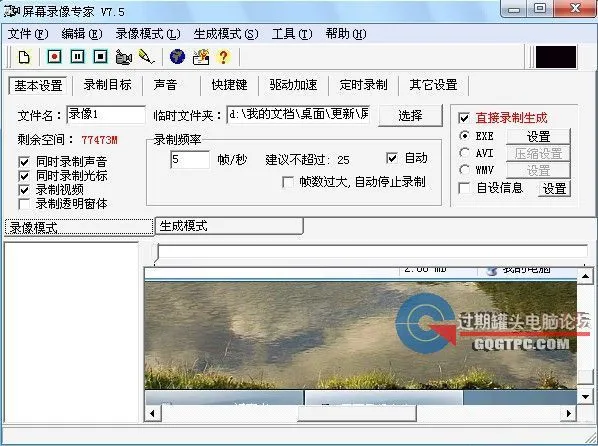Screen dimensions: 598x446
Task: Toggle 同时录制光标 checkbox
Action: (24, 176)
